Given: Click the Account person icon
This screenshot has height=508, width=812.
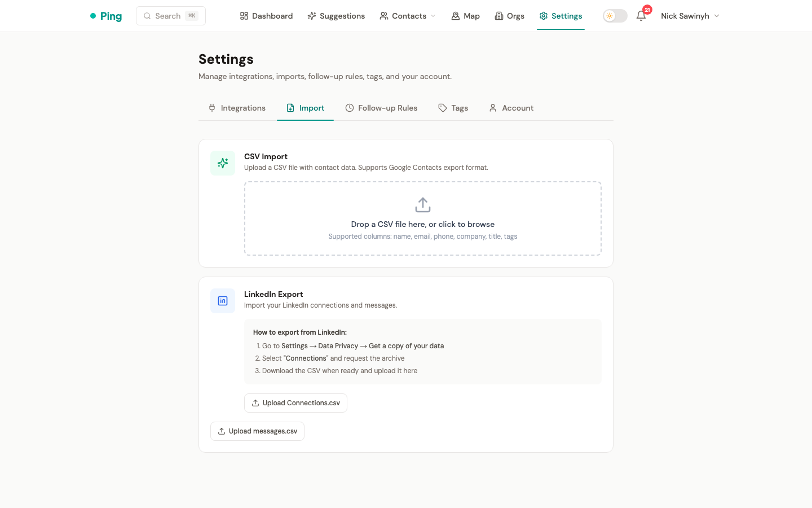Looking at the screenshot, I should pos(493,108).
